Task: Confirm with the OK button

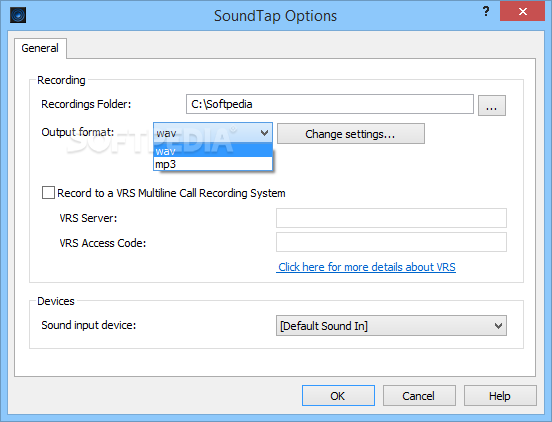Action: [x=338, y=396]
